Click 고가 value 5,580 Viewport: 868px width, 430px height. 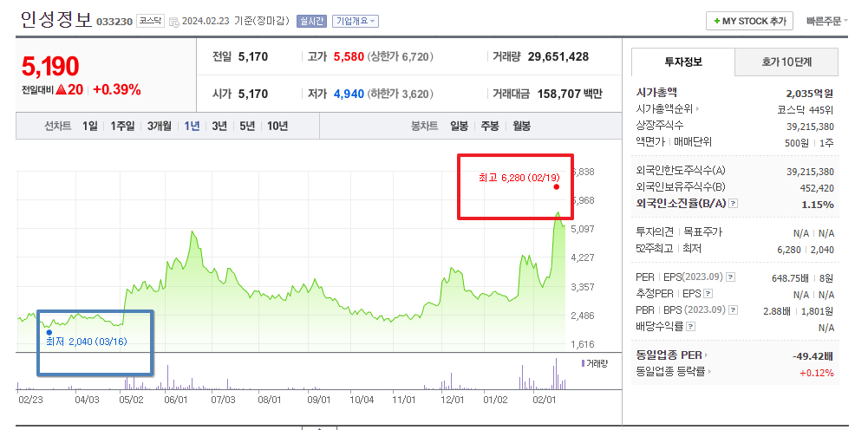[349, 56]
